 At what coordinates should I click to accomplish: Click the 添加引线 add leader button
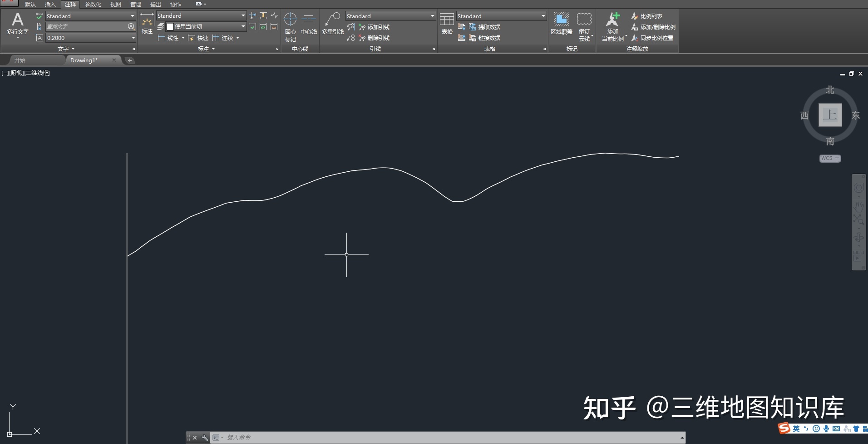tap(374, 27)
